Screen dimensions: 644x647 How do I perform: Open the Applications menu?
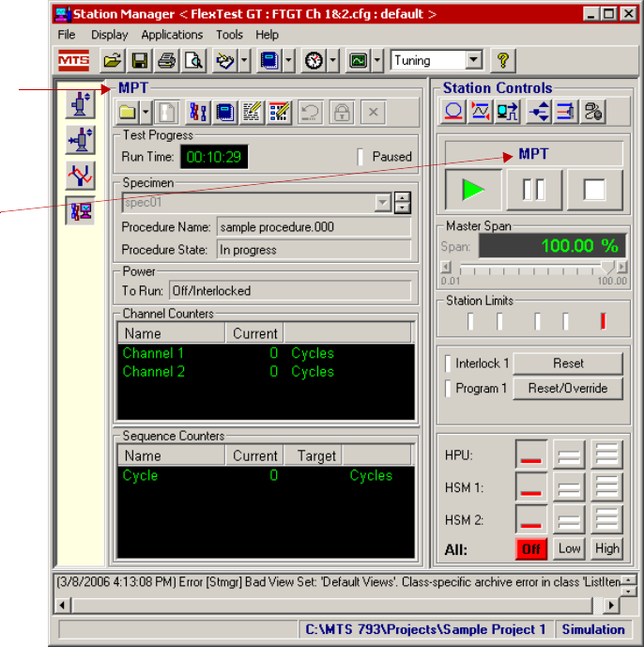click(172, 35)
